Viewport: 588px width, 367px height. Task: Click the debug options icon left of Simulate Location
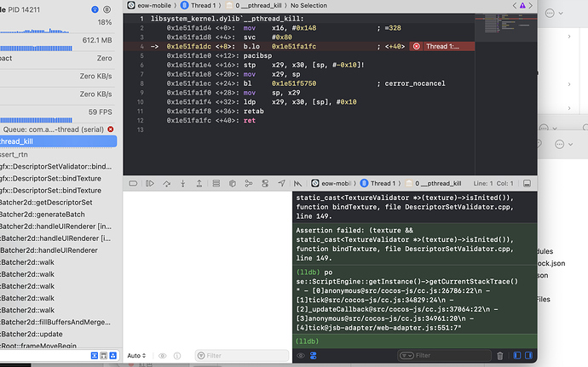(265, 183)
